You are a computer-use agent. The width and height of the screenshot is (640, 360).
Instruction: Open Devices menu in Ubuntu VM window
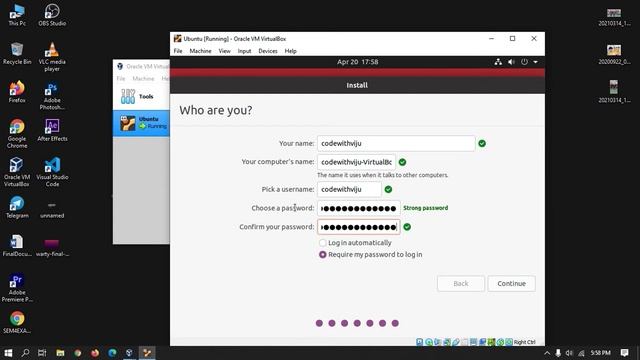click(x=268, y=51)
